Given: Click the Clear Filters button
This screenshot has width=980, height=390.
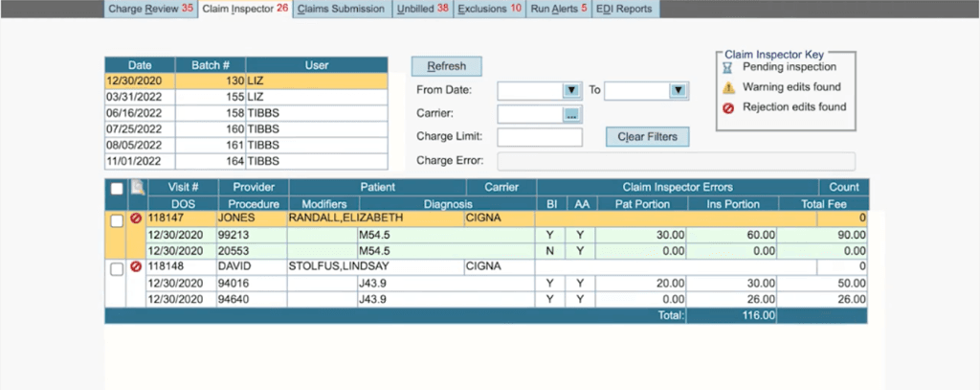Looking at the screenshot, I should (648, 137).
